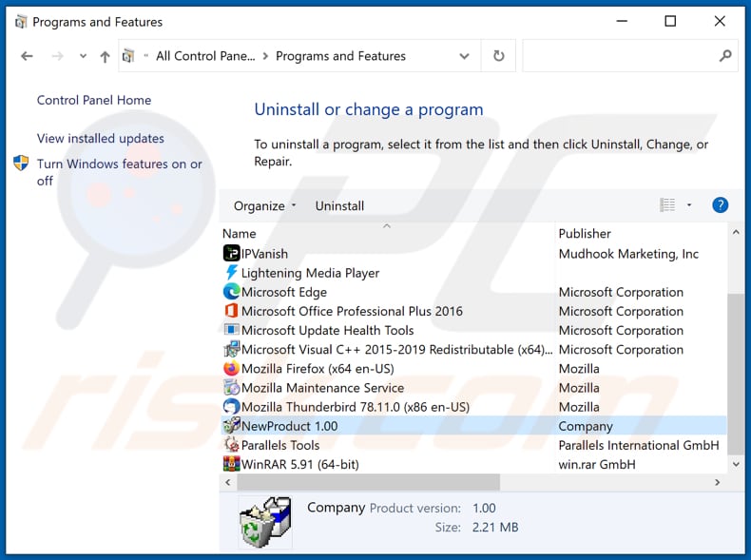Click Parallels International GmbH publisher cell

pos(639,445)
